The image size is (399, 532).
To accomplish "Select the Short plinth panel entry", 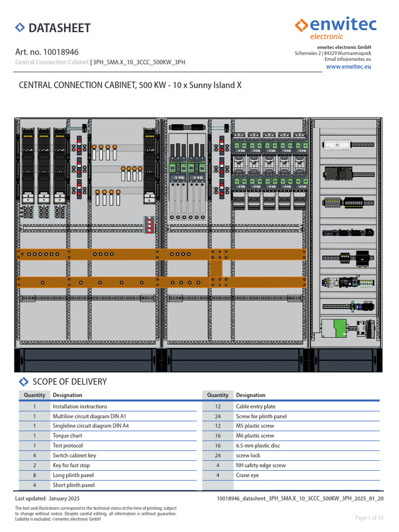I will [x=74, y=485].
